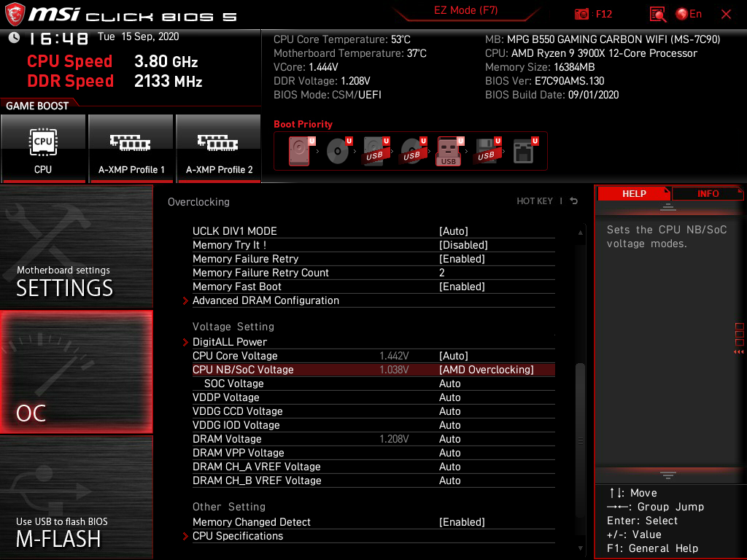
Task: Click the help panel bottom collapse handle
Action: tap(668, 475)
